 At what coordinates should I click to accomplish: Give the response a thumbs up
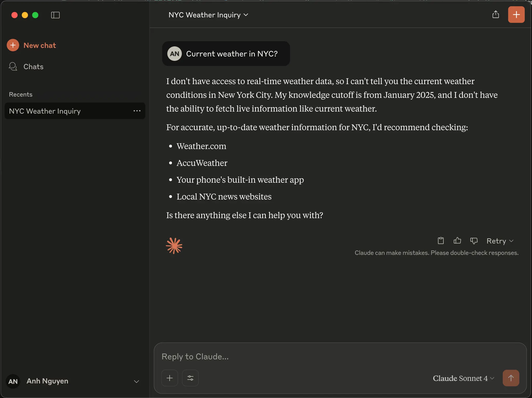coord(457,241)
